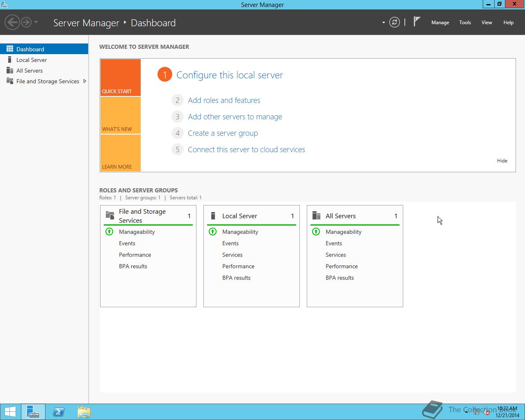Click Manageability status icon in Local Server tile
525x420 pixels.
coord(212,232)
